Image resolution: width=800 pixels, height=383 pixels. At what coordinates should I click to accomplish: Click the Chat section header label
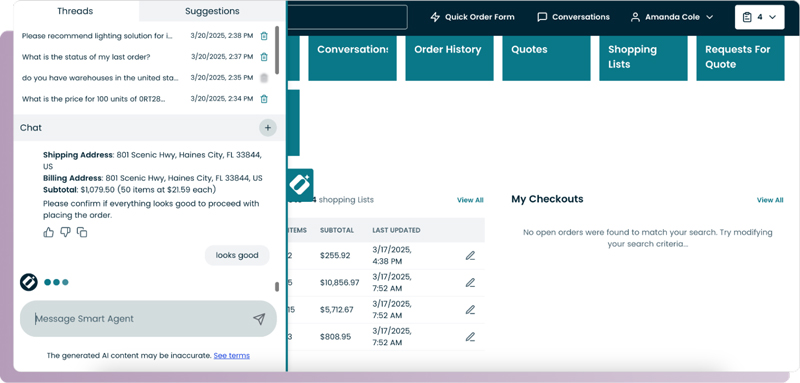31,127
